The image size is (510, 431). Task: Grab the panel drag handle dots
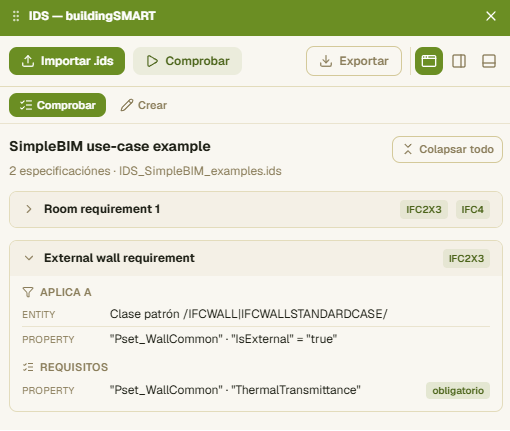(x=16, y=16)
